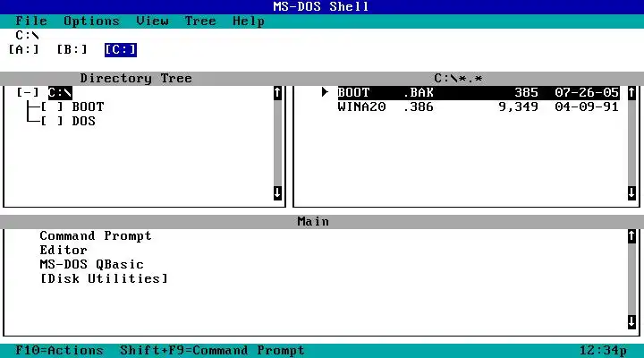Click the 9,349 file size value
The image size is (644, 358).
tap(518, 107)
